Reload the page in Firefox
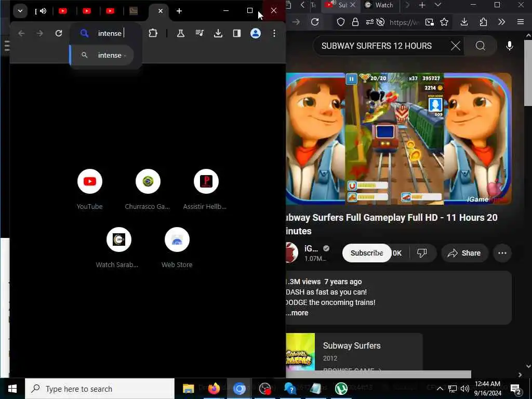The image size is (532, 399). tap(315, 22)
